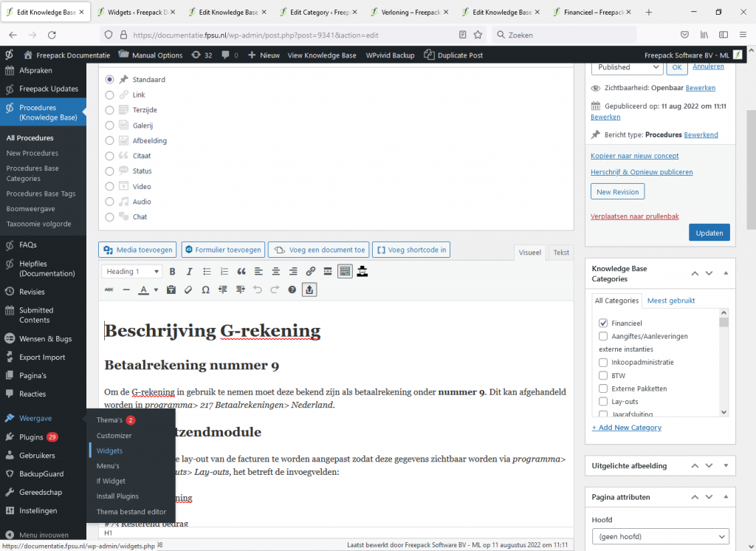Apply italic formatting in editor toolbar
Screen dimensions: 756x551
click(x=190, y=272)
